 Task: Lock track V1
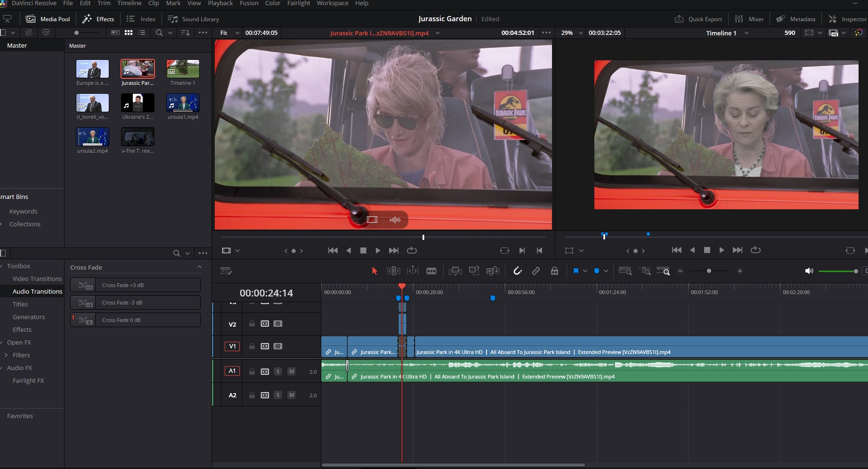coord(252,346)
